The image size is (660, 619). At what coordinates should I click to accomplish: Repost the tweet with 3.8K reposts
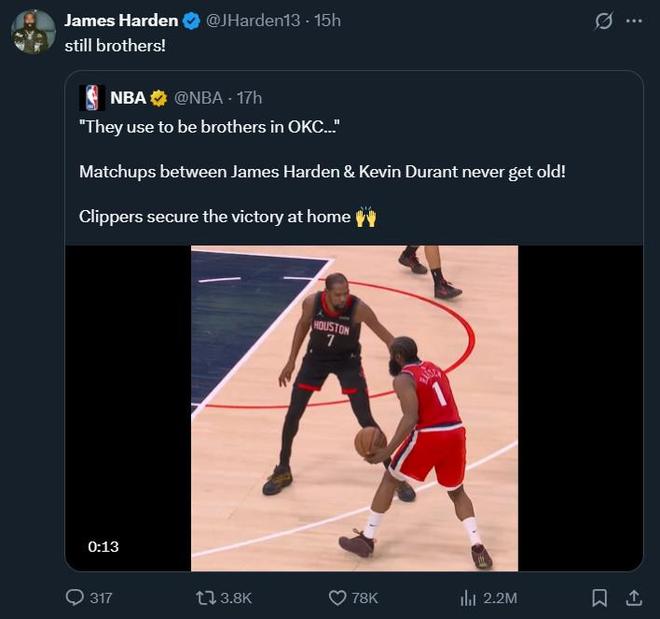point(206,597)
